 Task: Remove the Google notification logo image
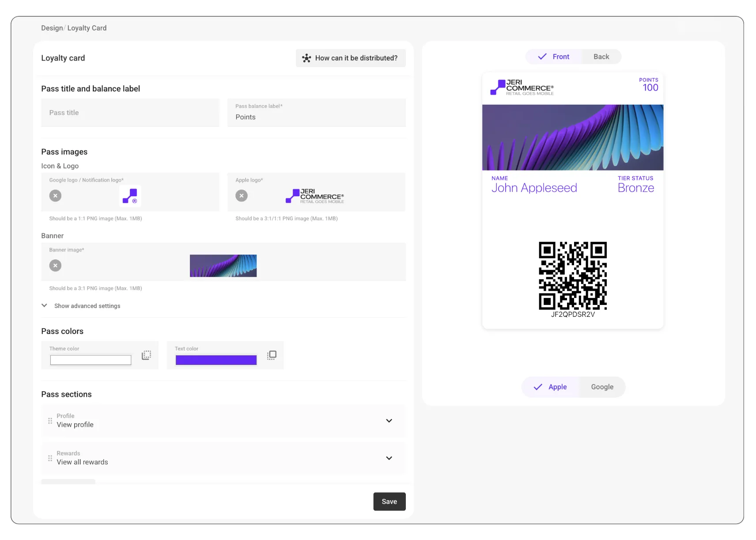click(55, 196)
